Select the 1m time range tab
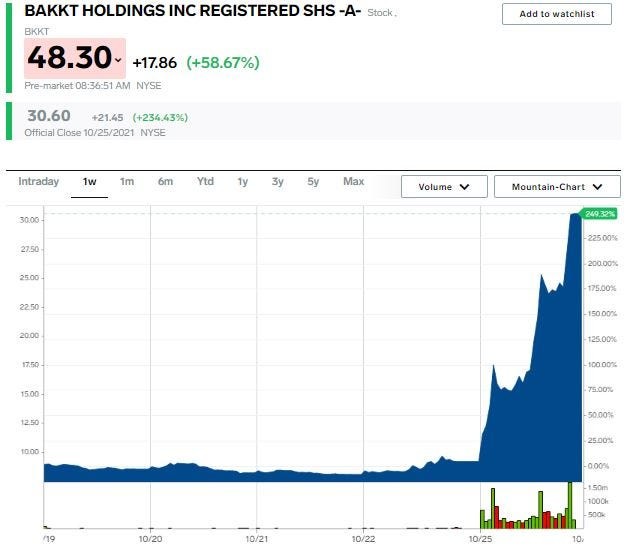Screen dimensions: 630x546 127,182
